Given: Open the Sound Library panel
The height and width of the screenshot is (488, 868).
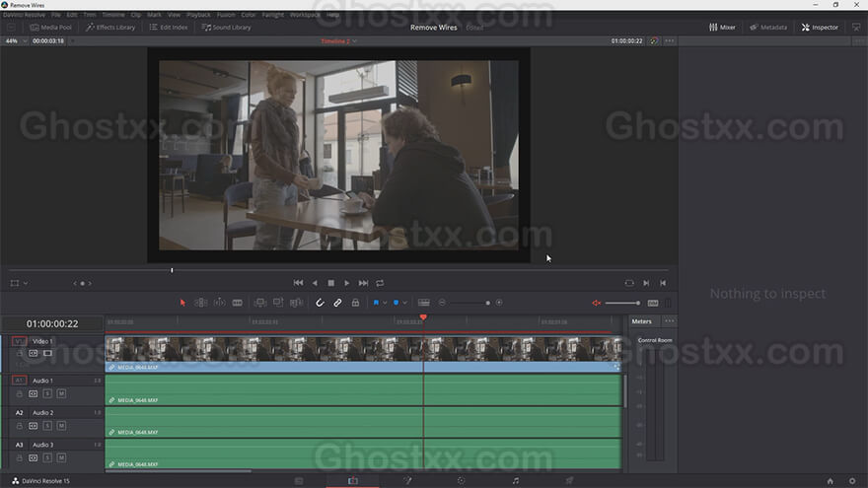Looking at the screenshot, I should coord(227,28).
